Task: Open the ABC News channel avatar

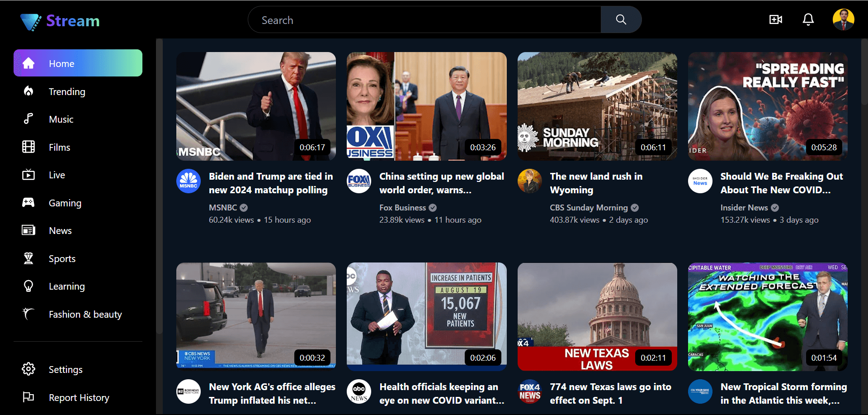Action: tap(359, 391)
